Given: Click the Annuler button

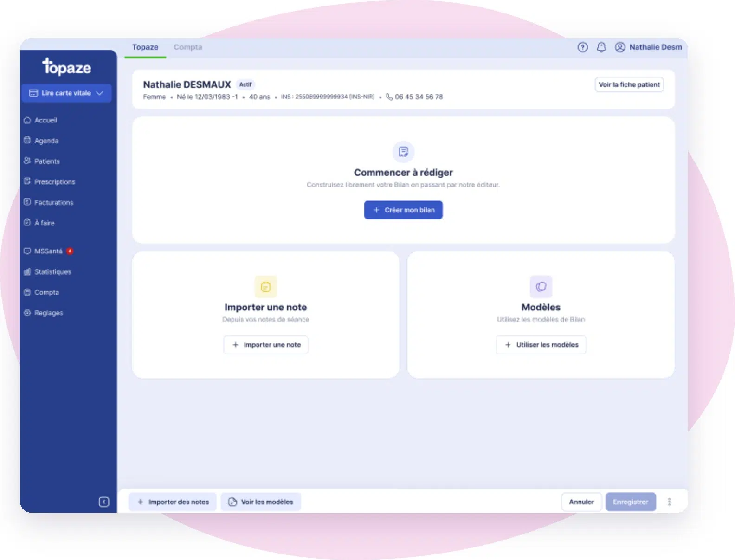Looking at the screenshot, I should coord(581,502).
